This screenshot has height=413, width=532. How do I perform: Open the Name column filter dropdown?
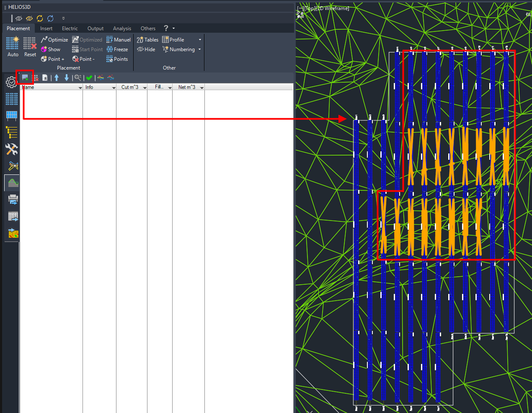point(80,88)
